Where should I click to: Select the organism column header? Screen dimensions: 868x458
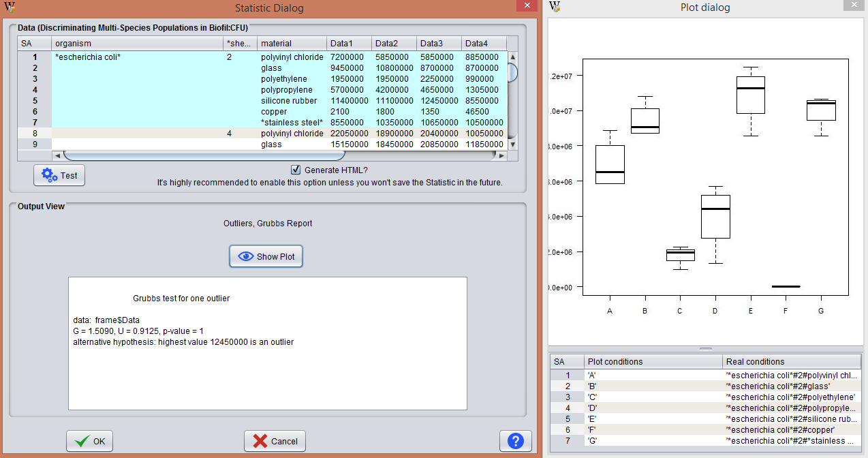[138, 44]
